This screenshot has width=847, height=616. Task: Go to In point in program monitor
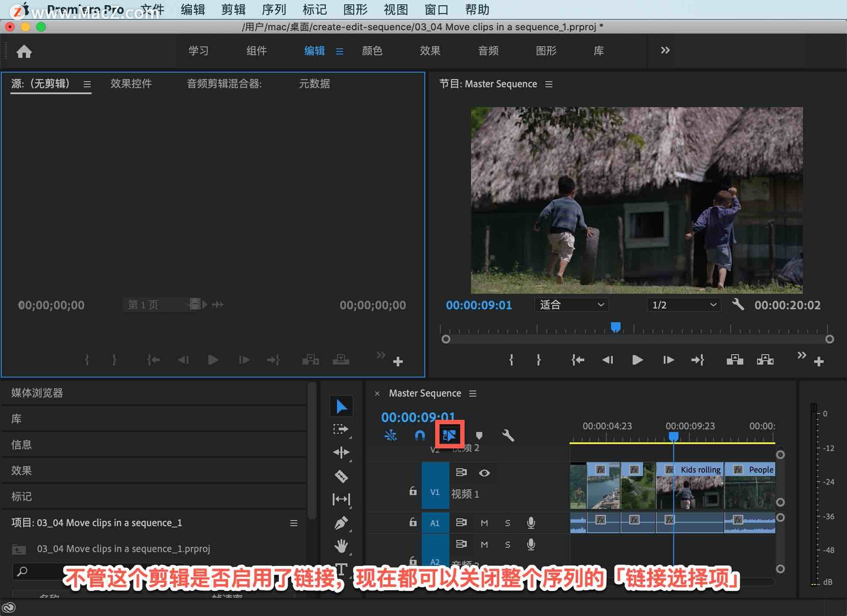click(x=577, y=360)
